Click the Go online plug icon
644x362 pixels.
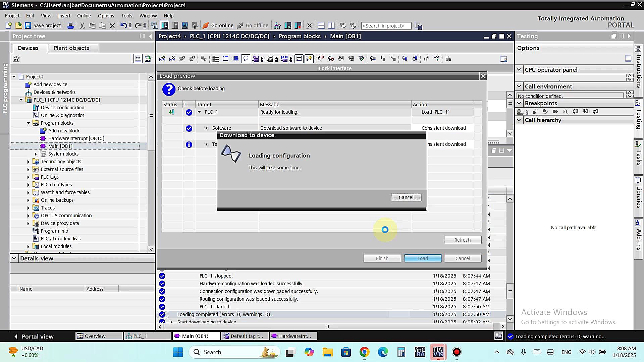point(206,25)
